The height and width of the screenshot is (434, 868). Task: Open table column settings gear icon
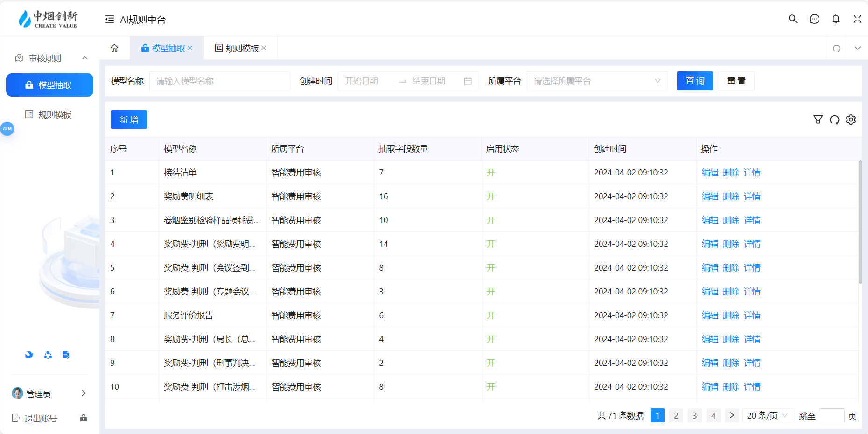851,119
